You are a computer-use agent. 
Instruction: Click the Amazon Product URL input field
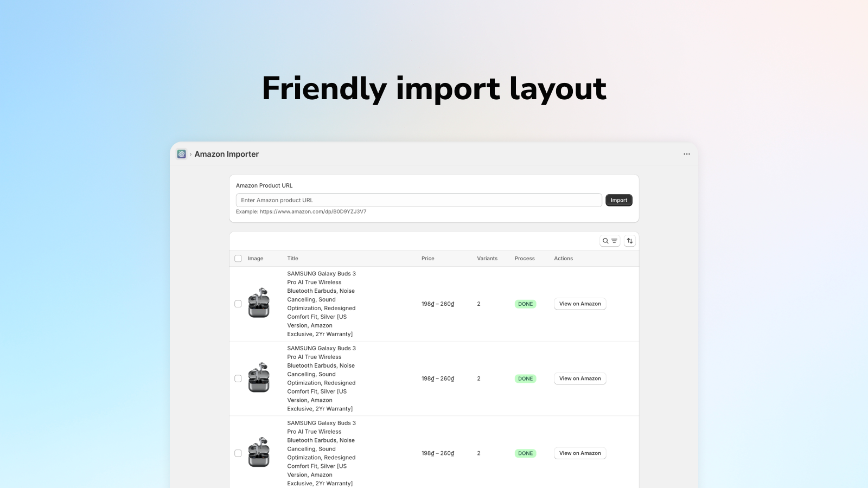[x=419, y=200]
